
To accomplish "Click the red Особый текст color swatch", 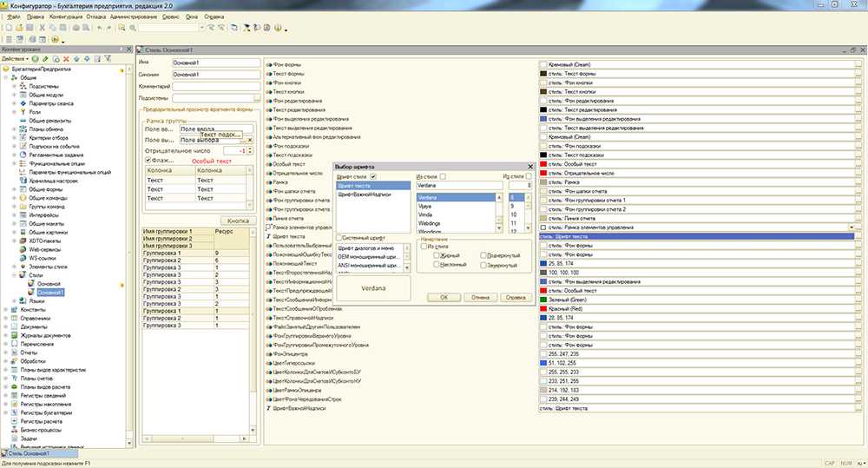I will pyautogui.click(x=542, y=163).
